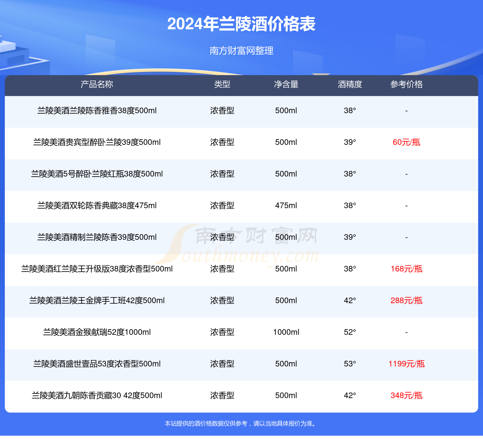Screen dimensions: 483x448
Task: Select 兰陵美酒5号醉卧兰陵红瓶38度500ml product name
Action: pos(97,174)
